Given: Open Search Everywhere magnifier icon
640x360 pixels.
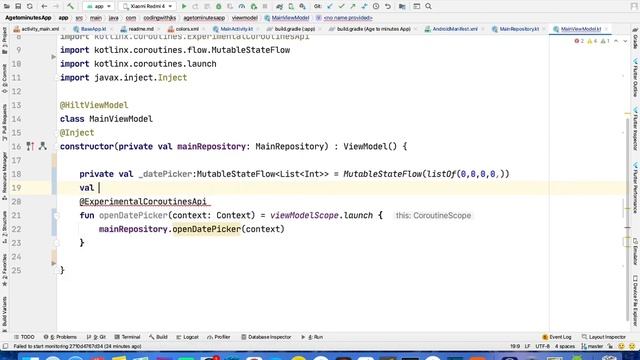Looking at the screenshot, I should click(x=428, y=7).
